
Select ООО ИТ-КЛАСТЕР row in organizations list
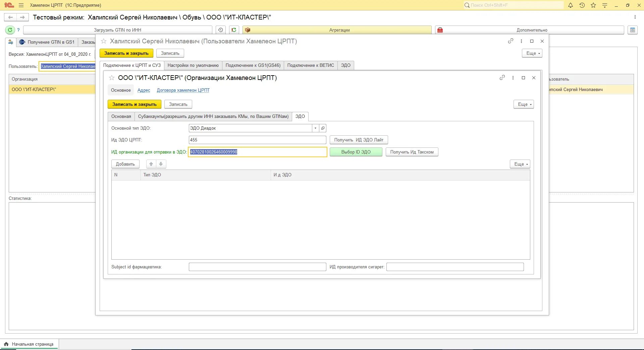pyautogui.click(x=52, y=89)
